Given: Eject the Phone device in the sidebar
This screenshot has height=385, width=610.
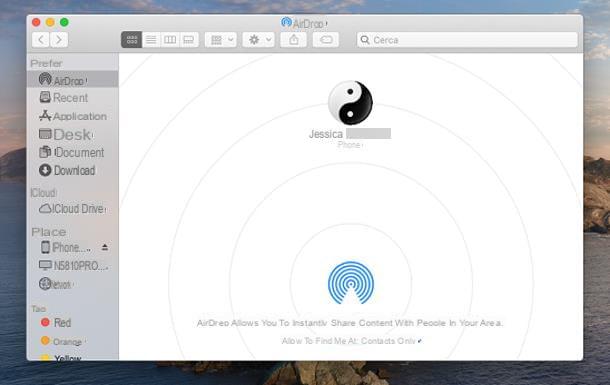Looking at the screenshot, I should point(105,247).
